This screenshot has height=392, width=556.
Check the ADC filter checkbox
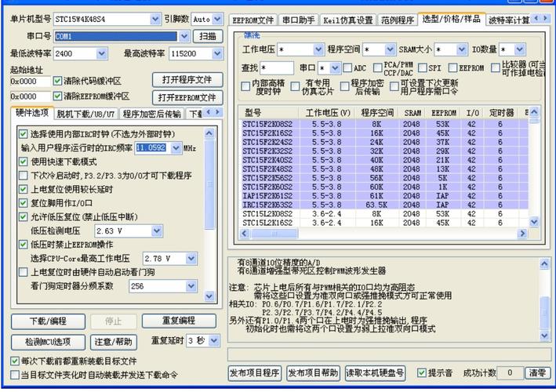tap(347, 67)
